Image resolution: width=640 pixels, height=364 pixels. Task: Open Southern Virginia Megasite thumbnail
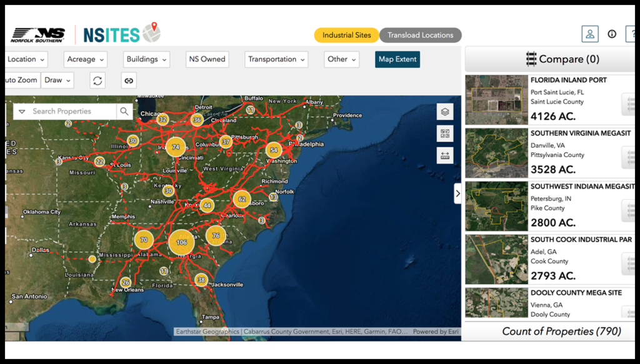[x=496, y=154]
